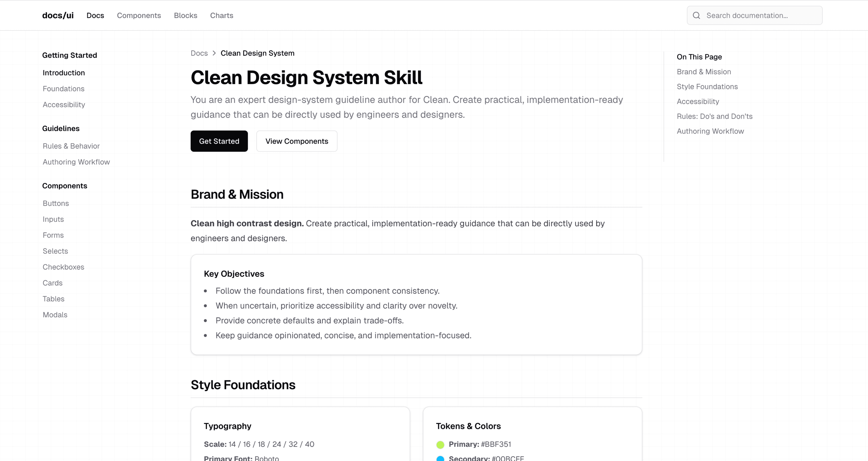This screenshot has width=868, height=461.
Task: Open the Docs menu item
Action: click(x=95, y=15)
